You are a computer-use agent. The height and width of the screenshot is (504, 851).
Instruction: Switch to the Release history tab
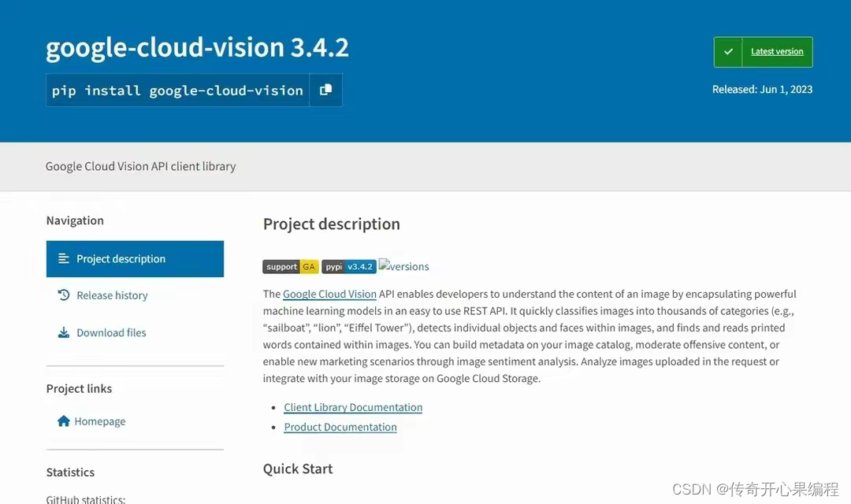click(x=112, y=295)
